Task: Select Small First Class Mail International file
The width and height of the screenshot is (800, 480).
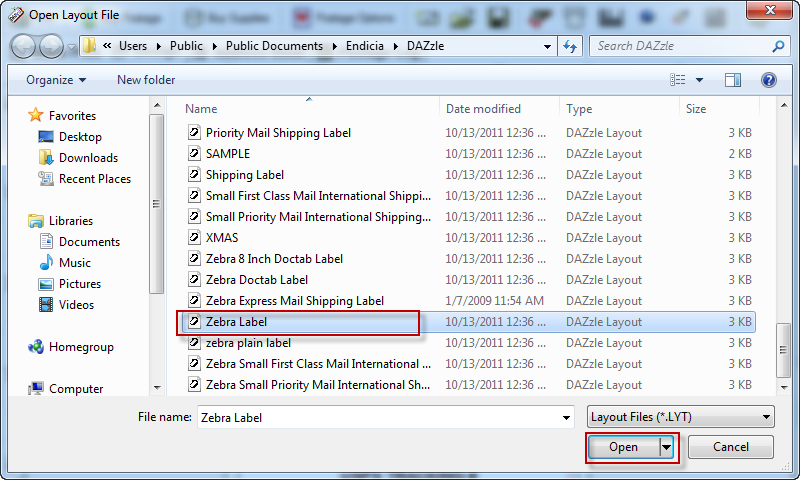Action: 318,196
